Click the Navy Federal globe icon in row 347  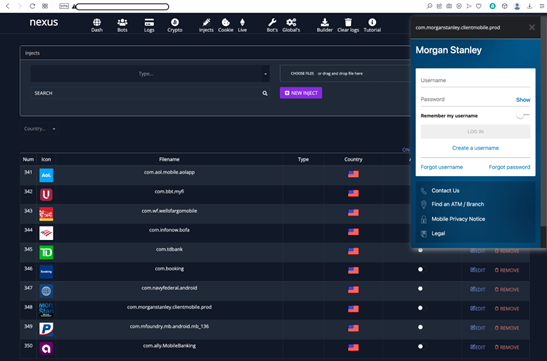pyautogui.click(x=46, y=291)
